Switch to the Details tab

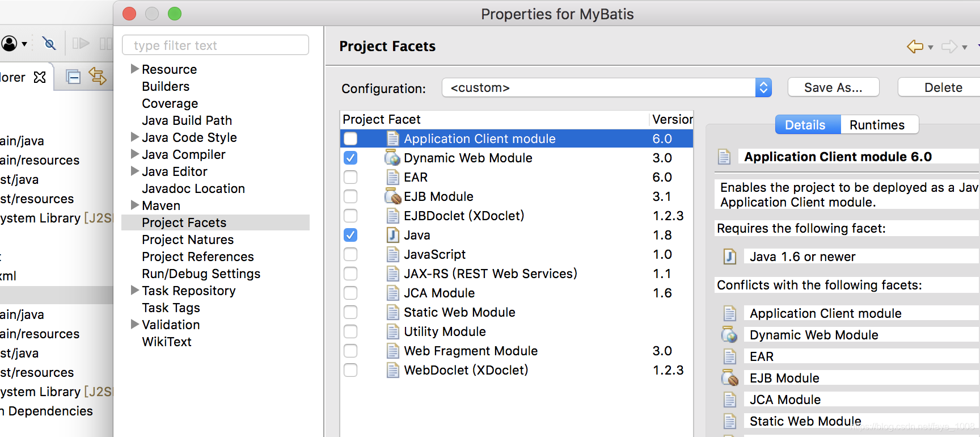(808, 125)
